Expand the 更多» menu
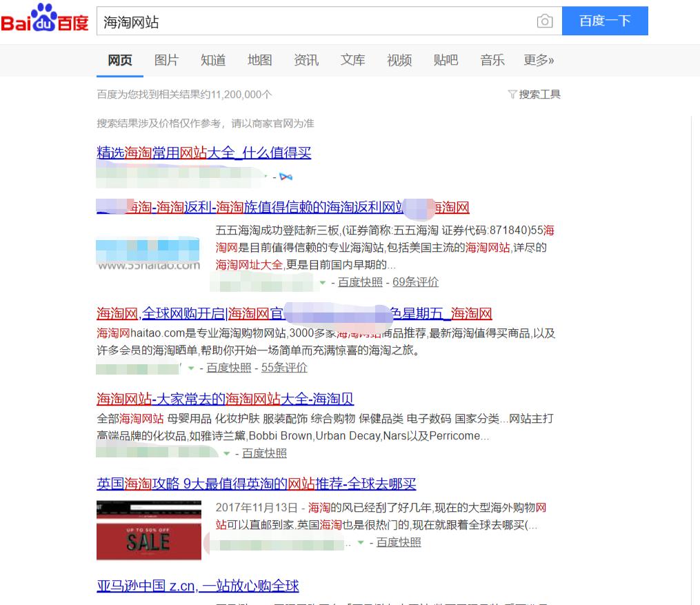700x605 pixels. click(x=539, y=60)
